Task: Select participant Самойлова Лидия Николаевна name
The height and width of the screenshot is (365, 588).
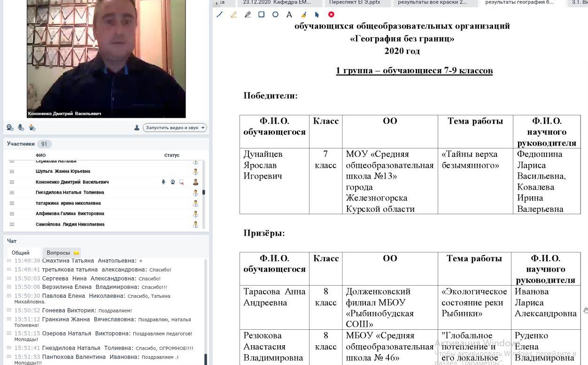Action: tap(70, 225)
